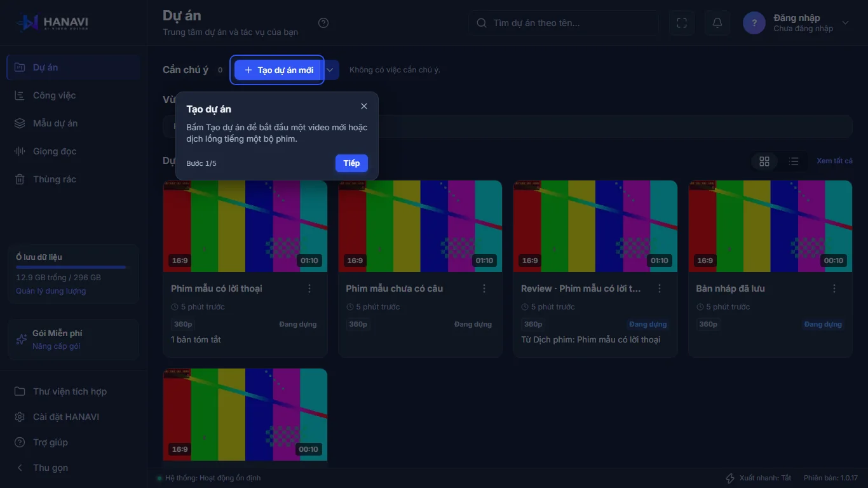This screenshot has height=488, width=868.
Task: Click the HANAVI logo
Action: click(53, 23)
